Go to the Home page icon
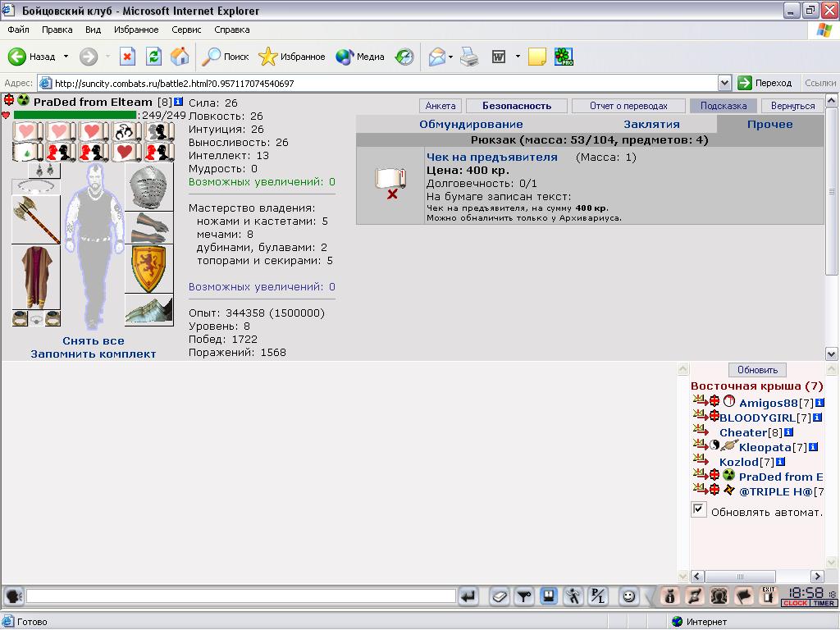The width and height of the screenshot is (840, 630). (180, 57)
